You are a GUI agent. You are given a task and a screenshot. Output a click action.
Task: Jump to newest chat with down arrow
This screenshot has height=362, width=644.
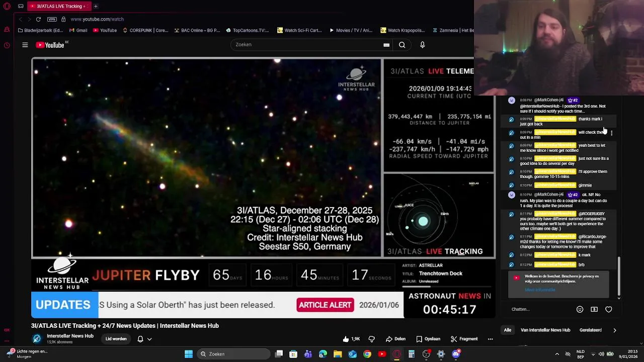click(x=619, y=298)
